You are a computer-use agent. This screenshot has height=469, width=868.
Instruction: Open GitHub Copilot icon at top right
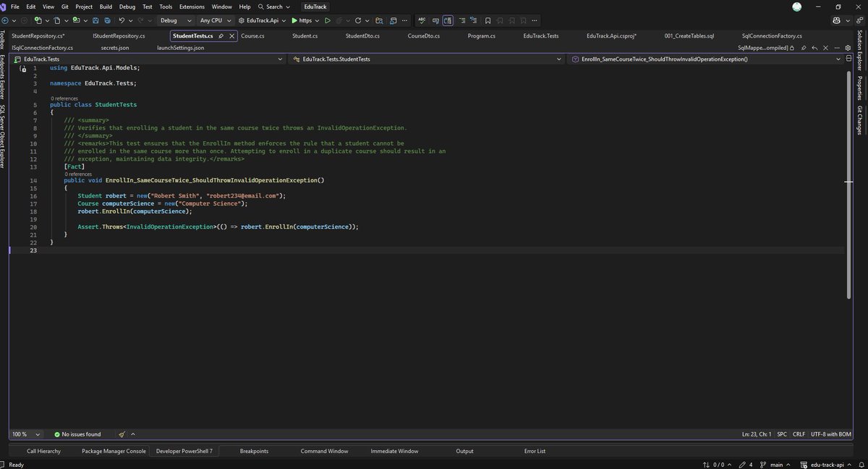(x=837, y=21)
